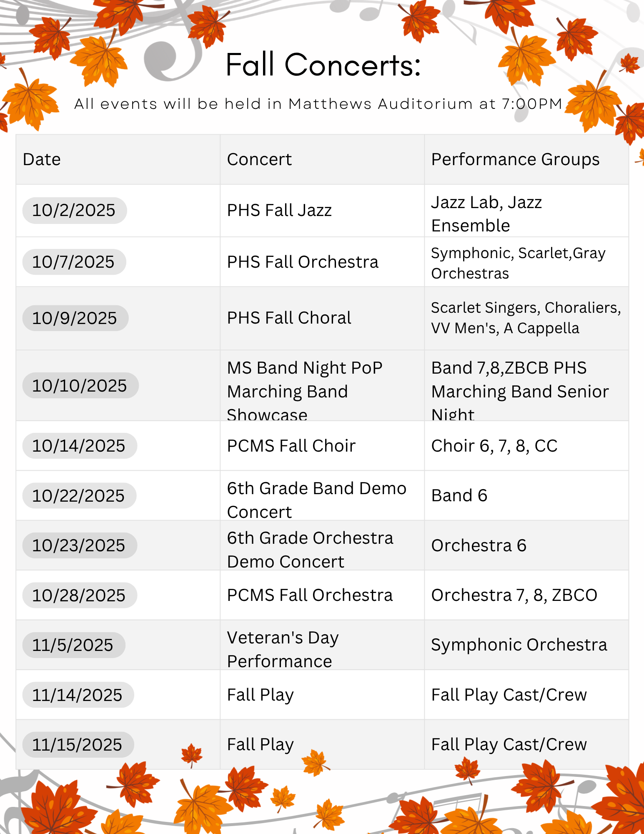This screenshot has height=834, width=644.
Task: Click the Concert column header
Action: pos(259,159)
